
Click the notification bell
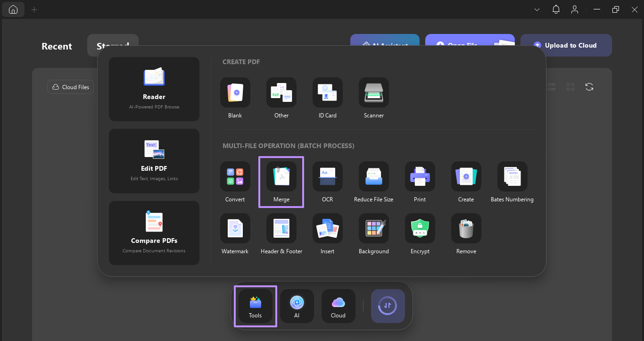(x=556, y=9)
